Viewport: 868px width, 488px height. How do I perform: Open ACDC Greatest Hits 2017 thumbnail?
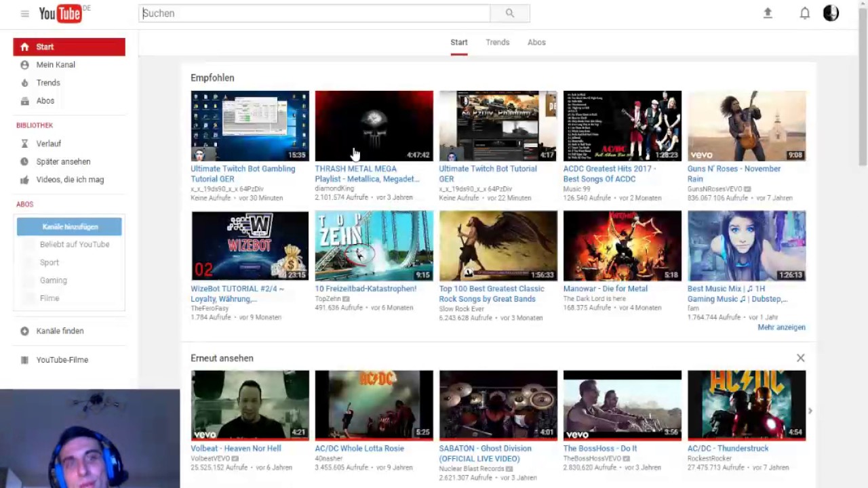(623, 125)
